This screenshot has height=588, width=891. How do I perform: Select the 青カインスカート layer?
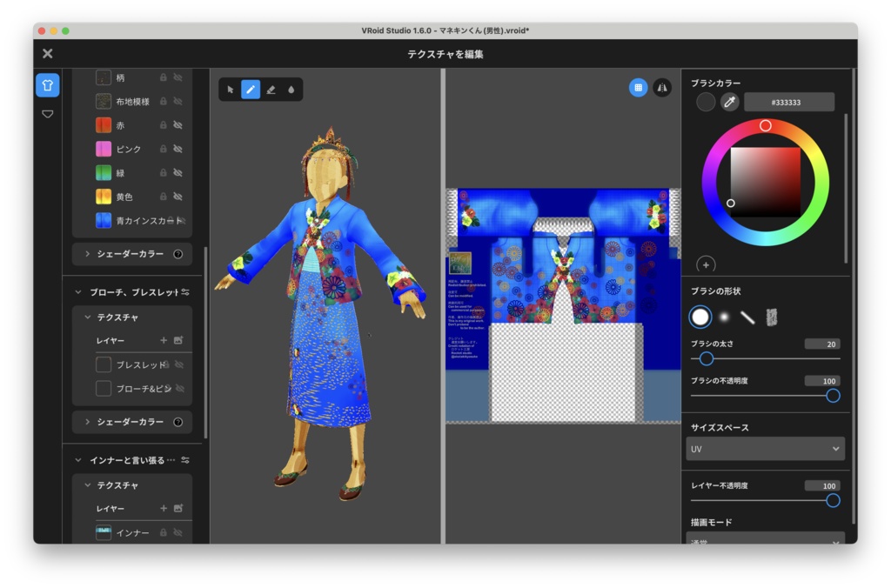click(x=132, y=220)
